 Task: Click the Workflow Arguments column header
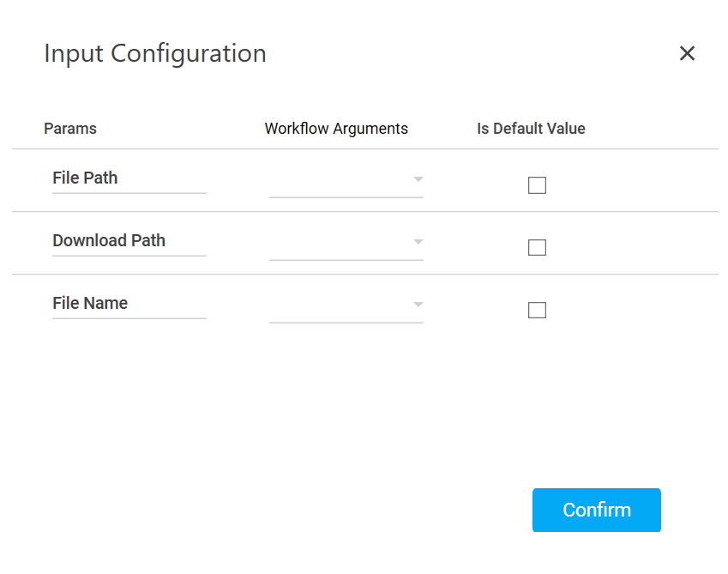click(x=336, y=129)
